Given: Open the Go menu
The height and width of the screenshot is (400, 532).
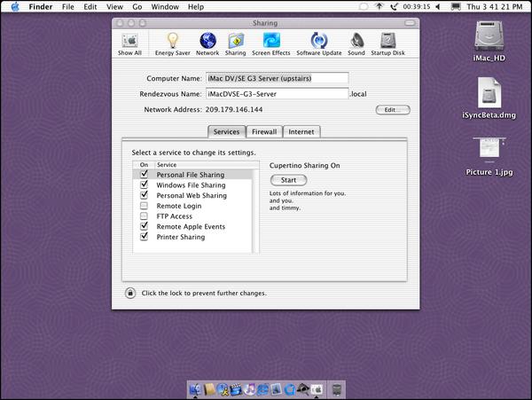Looking at the screenshot, I should point(137,7).
